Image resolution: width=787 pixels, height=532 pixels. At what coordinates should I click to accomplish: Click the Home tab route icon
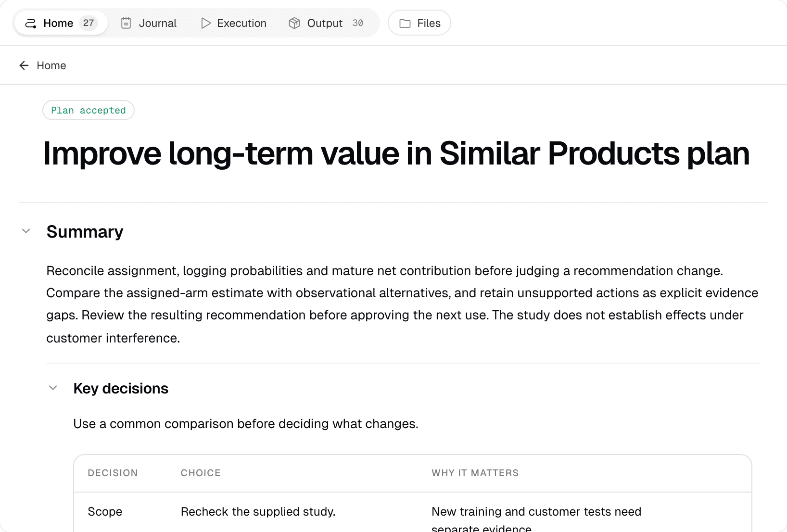(31, 23)
